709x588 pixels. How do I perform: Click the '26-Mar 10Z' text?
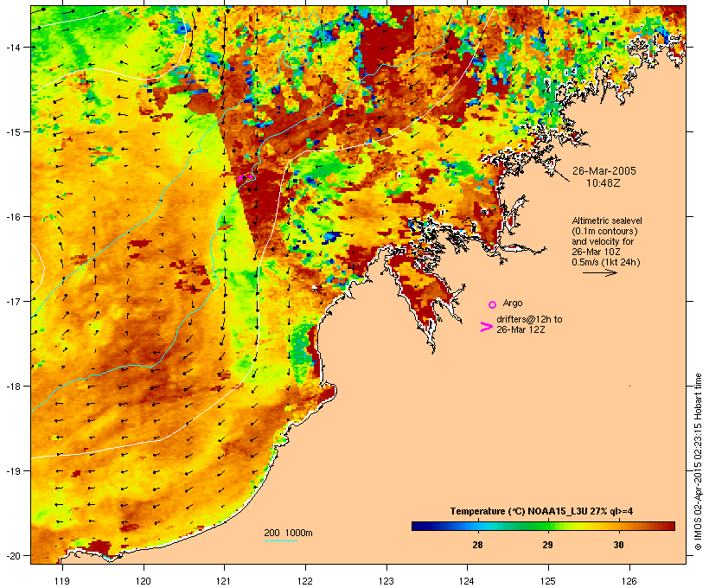coord(596,252)
